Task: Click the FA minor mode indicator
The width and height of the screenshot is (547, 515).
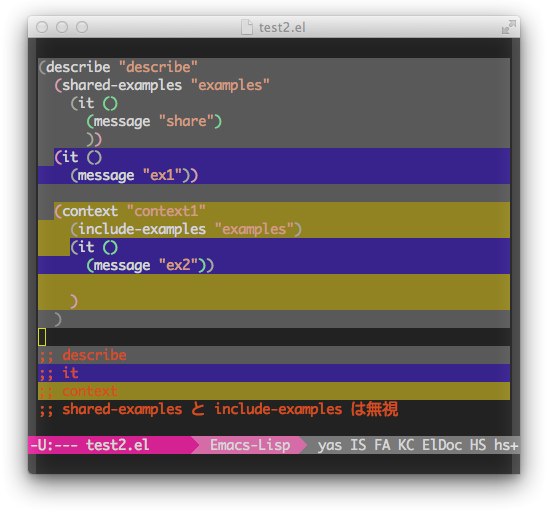Action: click(x=382, y=445)
